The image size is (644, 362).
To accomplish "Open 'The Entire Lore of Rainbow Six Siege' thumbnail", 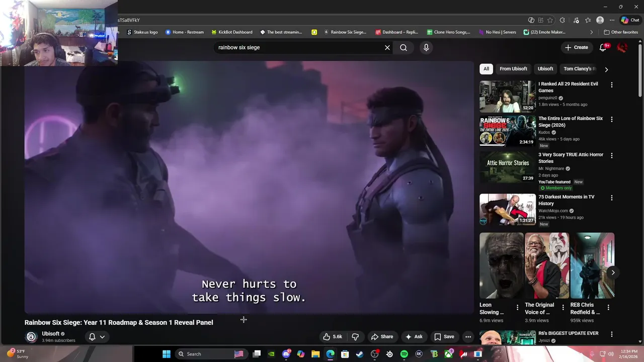I will [507, 131].
